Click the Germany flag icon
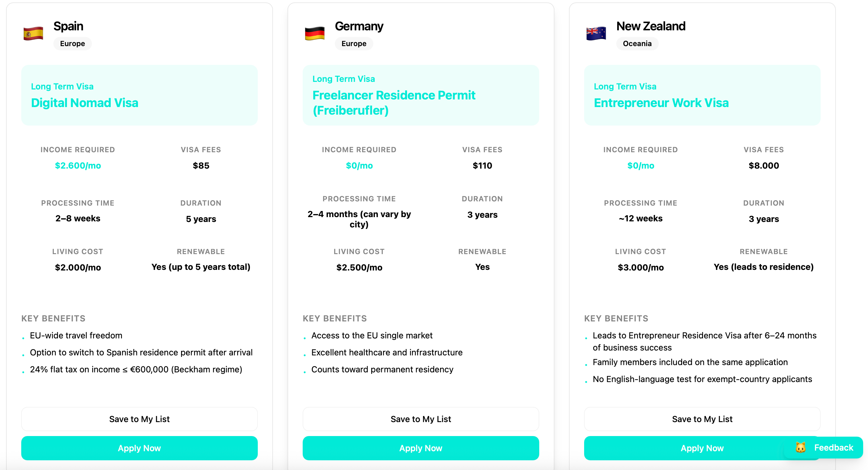 (x=315, y=34)
